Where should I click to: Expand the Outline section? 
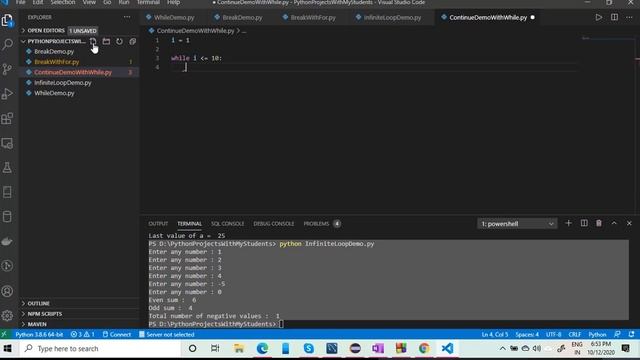[80, 303]
